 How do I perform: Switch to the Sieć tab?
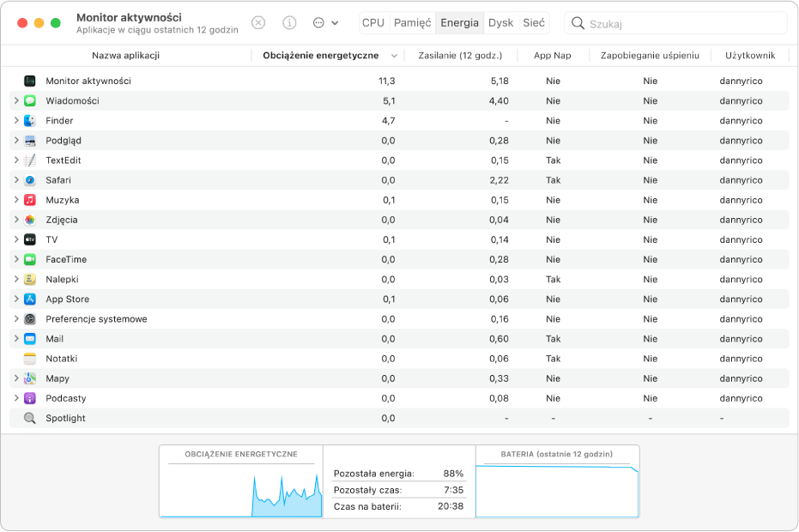point(534,23)
